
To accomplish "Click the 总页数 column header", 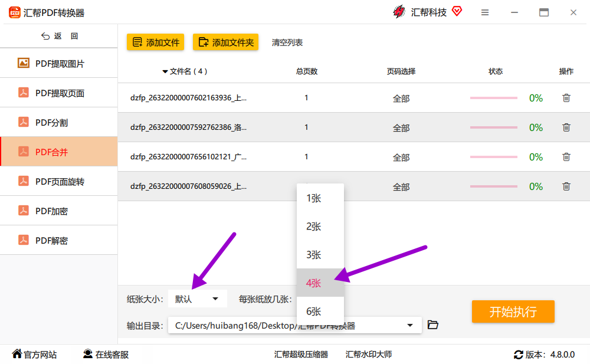I will [307, 71].
